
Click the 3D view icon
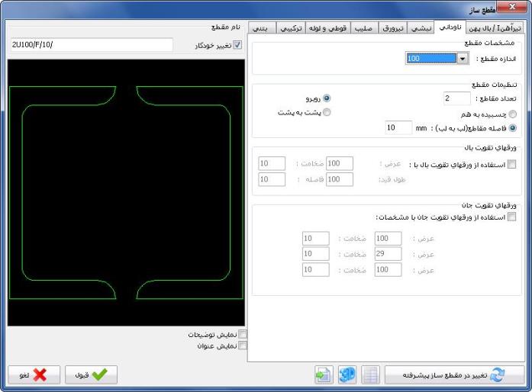tap(347, 375)
